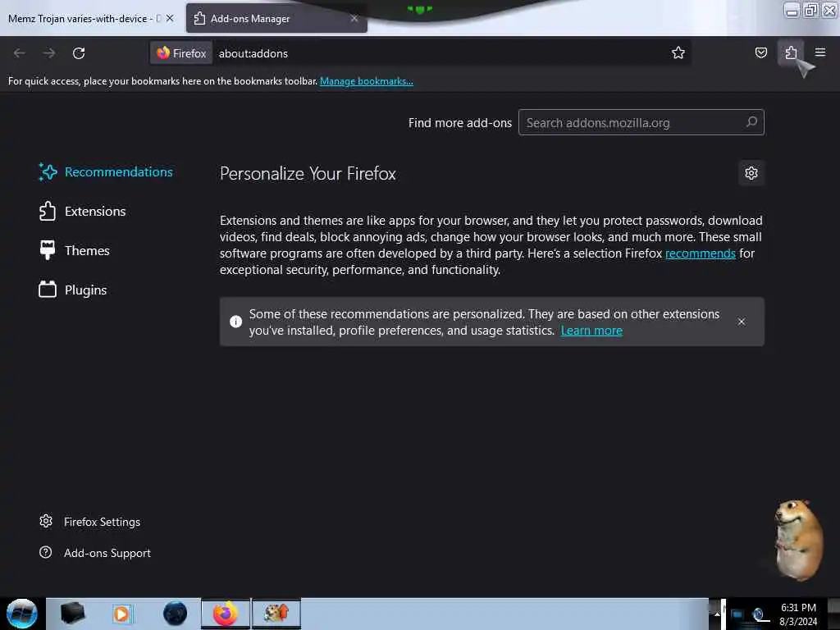The width and height of the screenshot is (840, 630).
Task: Open the hamster app taskbar button
Action: click(276, 614)
